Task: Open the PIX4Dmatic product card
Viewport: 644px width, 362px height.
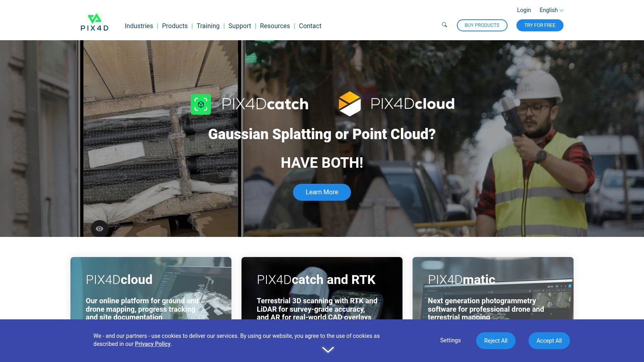Action: [493, 288]
